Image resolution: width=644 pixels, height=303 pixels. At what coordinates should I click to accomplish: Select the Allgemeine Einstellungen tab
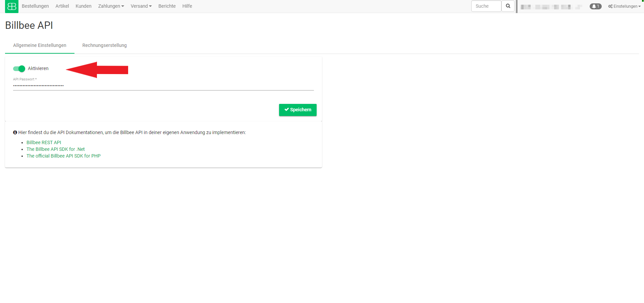[40, 45]
